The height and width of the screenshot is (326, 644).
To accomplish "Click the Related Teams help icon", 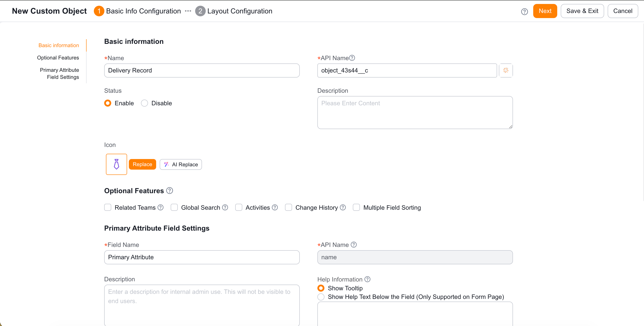I will pos(161,207).
